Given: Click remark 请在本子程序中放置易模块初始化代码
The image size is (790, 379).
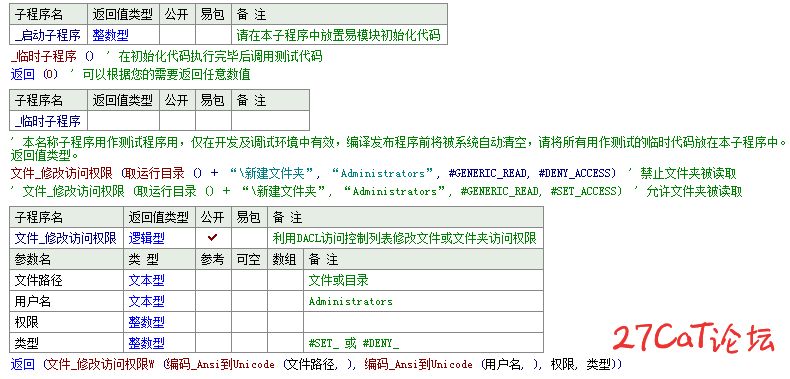Looking at the screenshot, I should point(339,35).
